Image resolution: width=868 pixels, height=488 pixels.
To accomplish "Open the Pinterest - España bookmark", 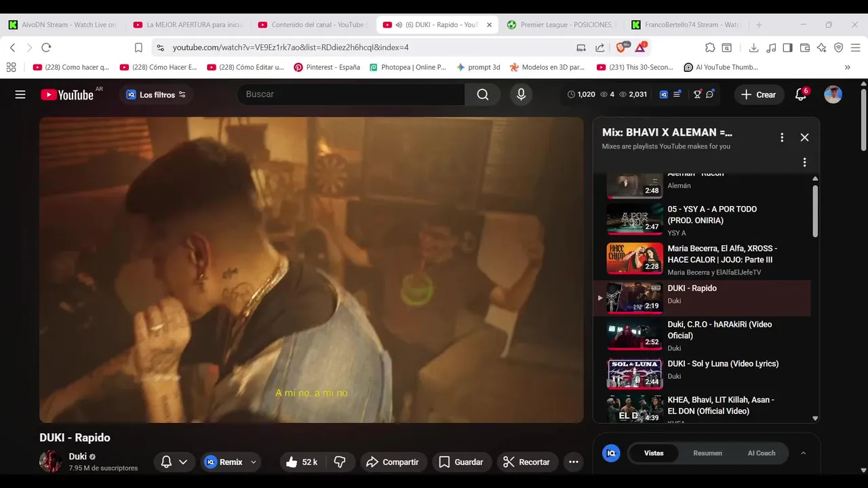I will pyautogui.click(x=327, y=67).
